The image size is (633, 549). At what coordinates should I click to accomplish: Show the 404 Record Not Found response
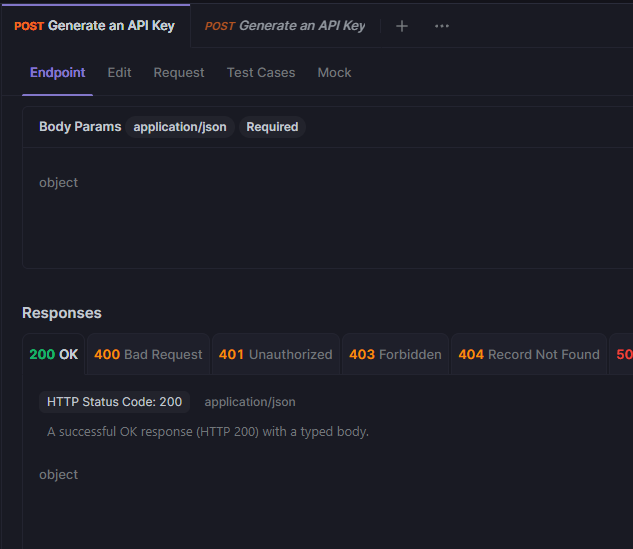(x=529, y=355)
